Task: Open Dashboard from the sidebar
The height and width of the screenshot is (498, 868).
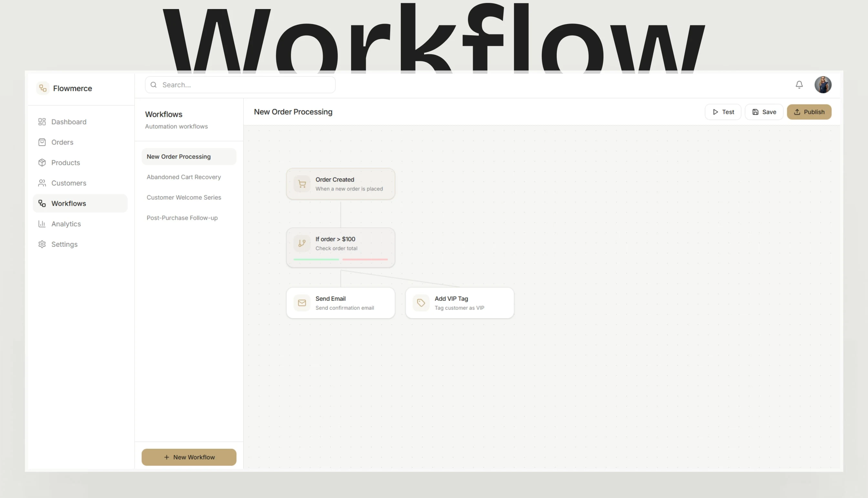Action: pos(68,122)
